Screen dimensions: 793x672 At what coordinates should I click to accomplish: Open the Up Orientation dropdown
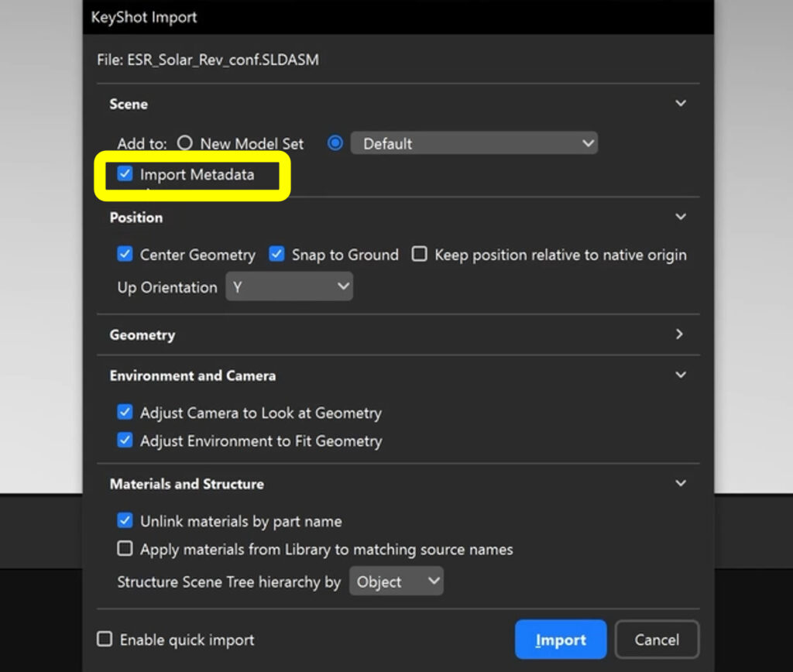coord(289,287)
